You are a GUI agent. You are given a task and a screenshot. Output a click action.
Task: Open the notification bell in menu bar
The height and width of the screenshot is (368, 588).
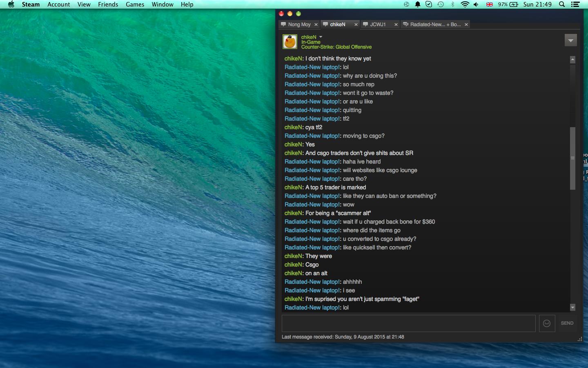pyautogui.click(x=418, y=4)
